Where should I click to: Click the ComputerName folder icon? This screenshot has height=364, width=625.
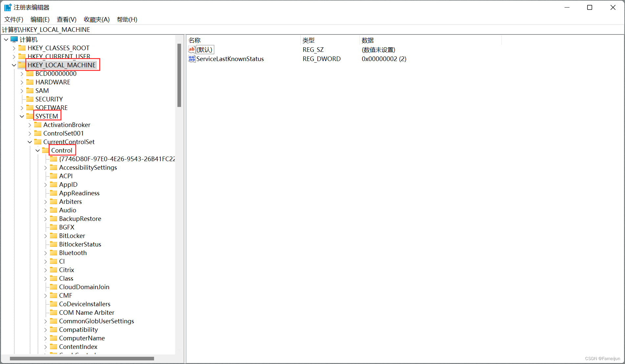(54, 338)
